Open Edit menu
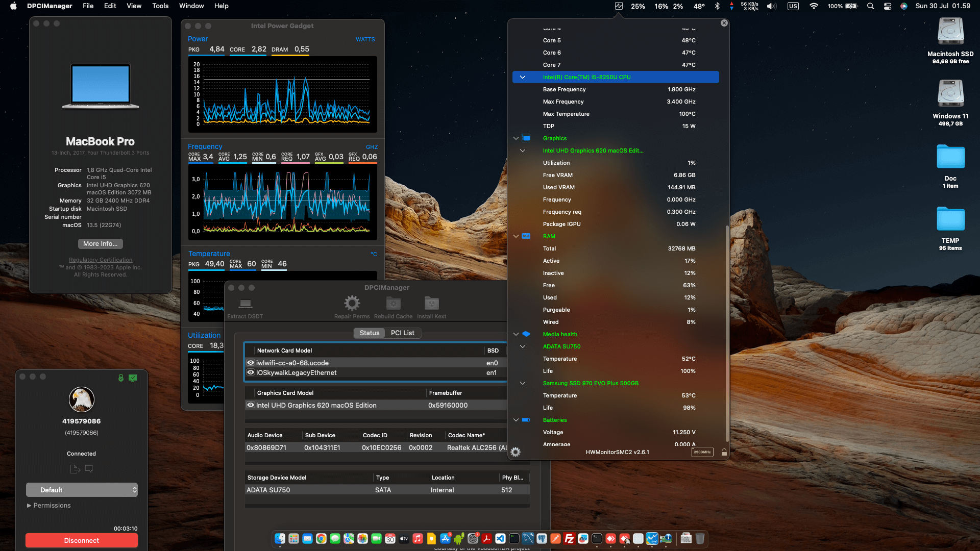This screenshot has width=980, height=551. 110,6
